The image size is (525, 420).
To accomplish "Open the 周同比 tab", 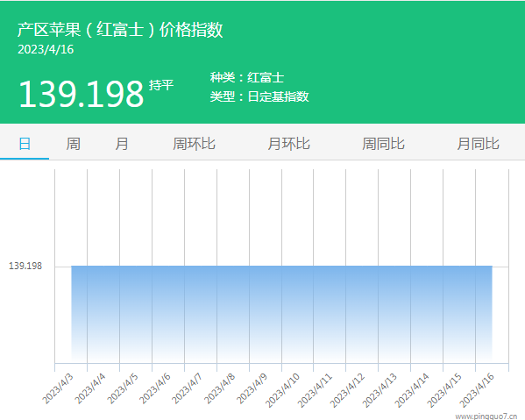I will (x=383, y=144).
